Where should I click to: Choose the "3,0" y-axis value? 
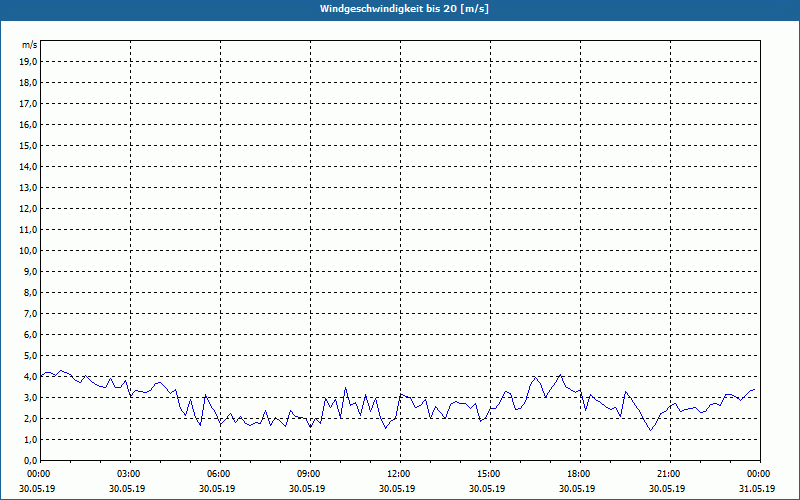tap(30, 397)
